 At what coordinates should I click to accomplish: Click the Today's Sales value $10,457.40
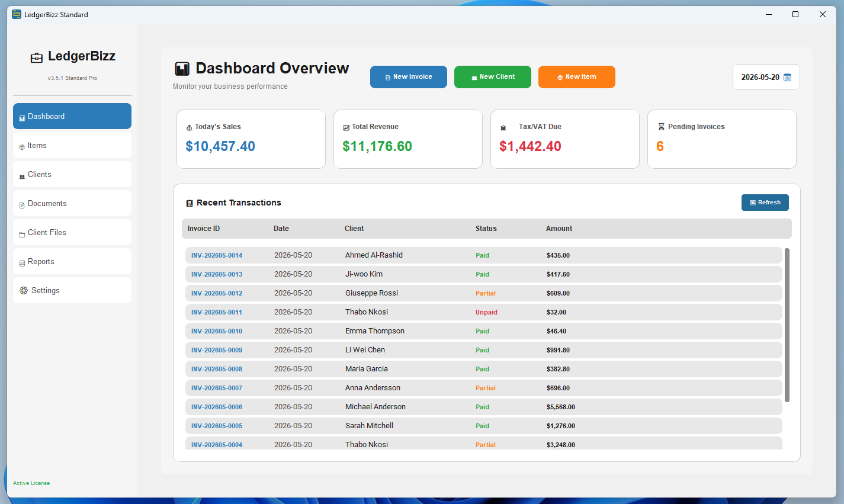click(220, 147)
